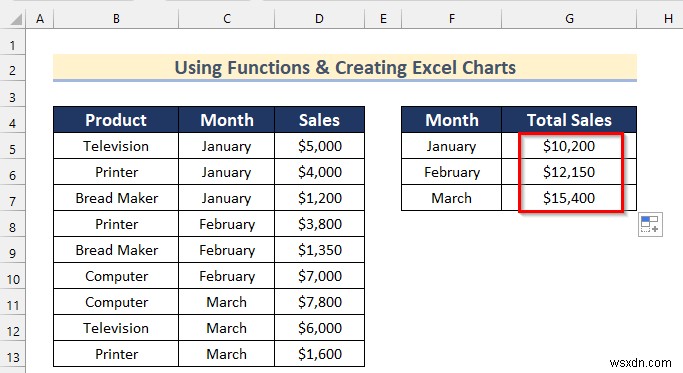Select the March month cell in row 13

(227, 354)
